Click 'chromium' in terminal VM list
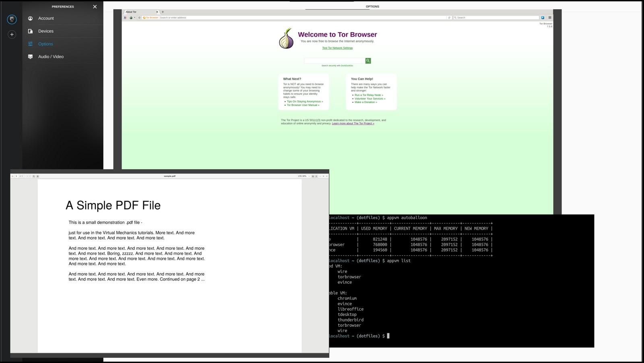Viewport: 644px width, 363px height. [x=347, y=299]
